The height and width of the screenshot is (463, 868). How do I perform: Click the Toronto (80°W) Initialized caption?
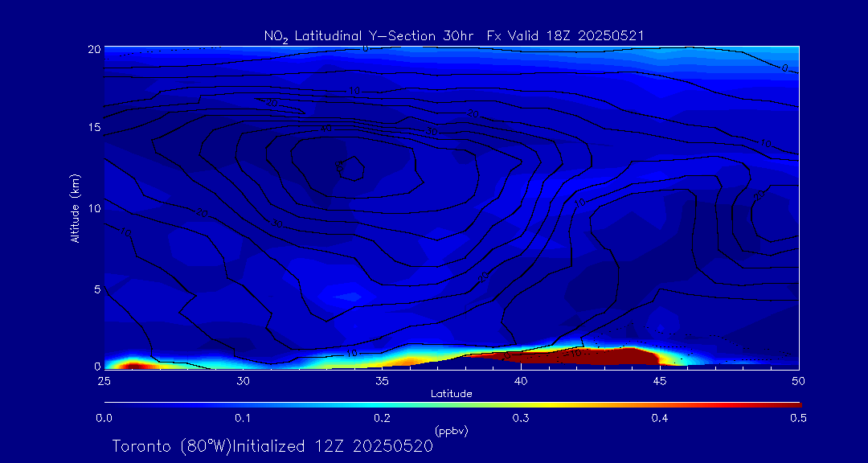[x=272, y=446]
